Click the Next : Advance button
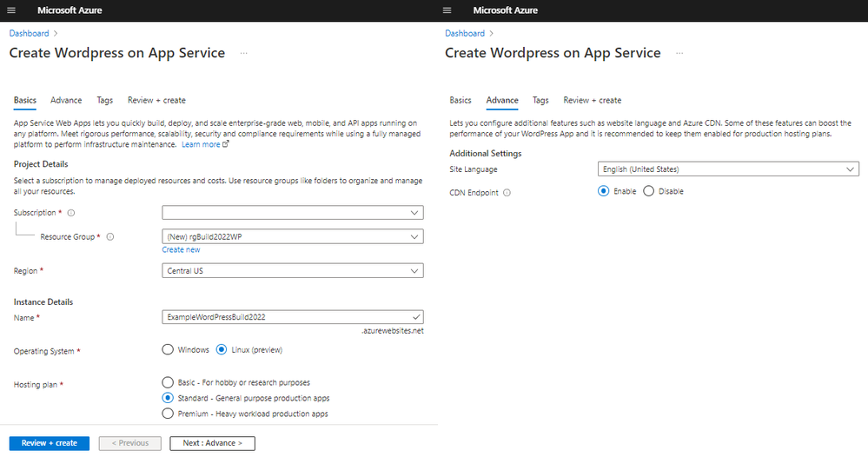This screenshot has height=457, width=868. coord(213,443)
